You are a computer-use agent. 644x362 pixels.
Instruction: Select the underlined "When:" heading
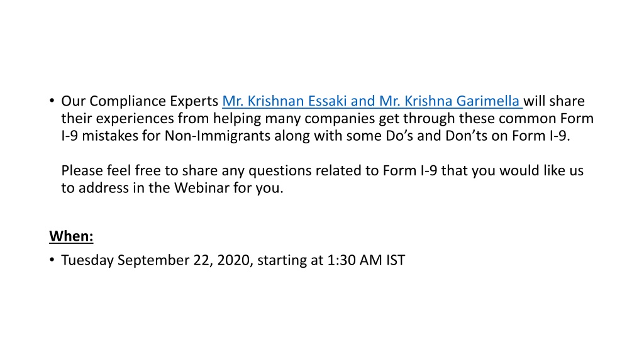(71, 236)
